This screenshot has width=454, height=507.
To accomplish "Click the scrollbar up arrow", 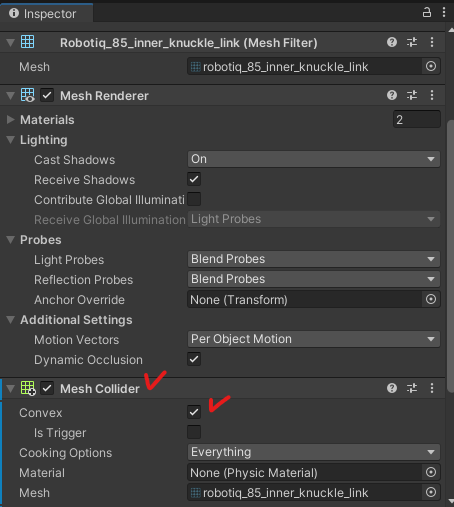I will (x=451, y=30).
